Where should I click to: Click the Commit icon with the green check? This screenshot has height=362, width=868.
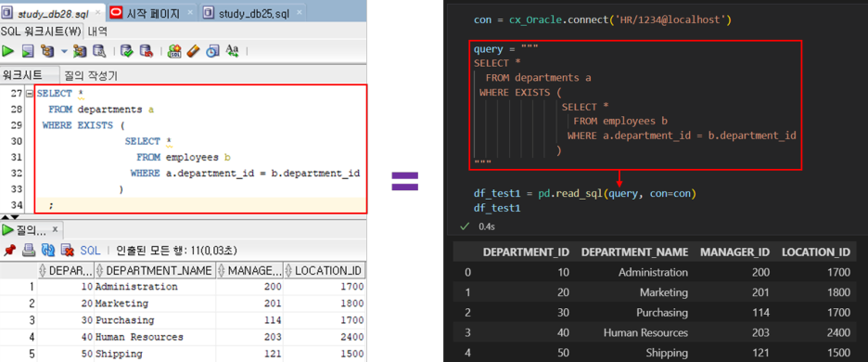(x=127, y=51)
